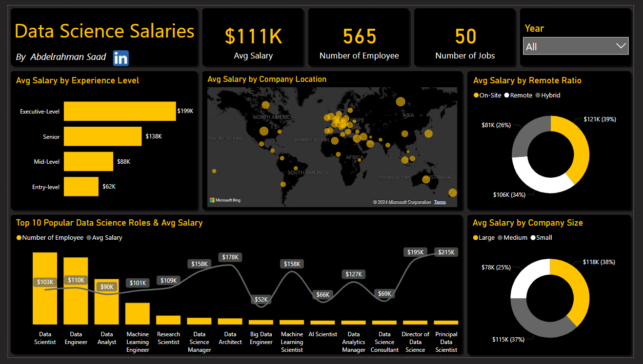Click the $121K (39%) donut label
The height and width of the screenshot is (364, 643).
(x=600, y=119)
